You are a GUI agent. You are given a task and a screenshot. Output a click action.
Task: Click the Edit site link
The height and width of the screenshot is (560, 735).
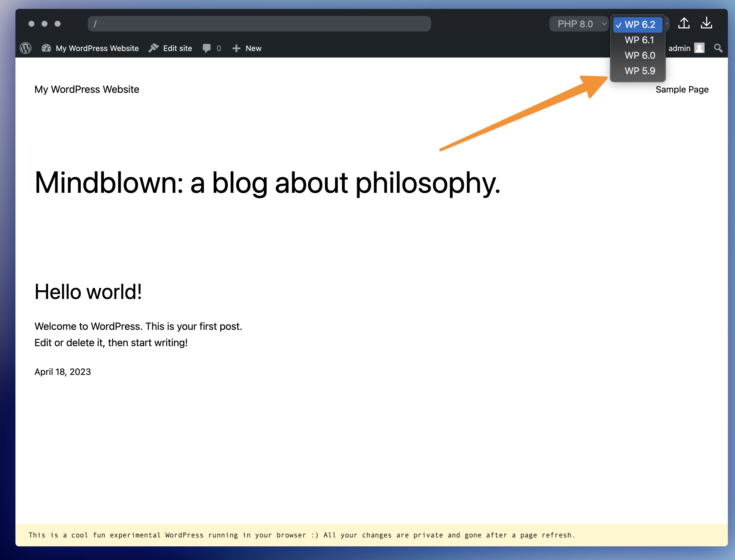pos(170,48)
